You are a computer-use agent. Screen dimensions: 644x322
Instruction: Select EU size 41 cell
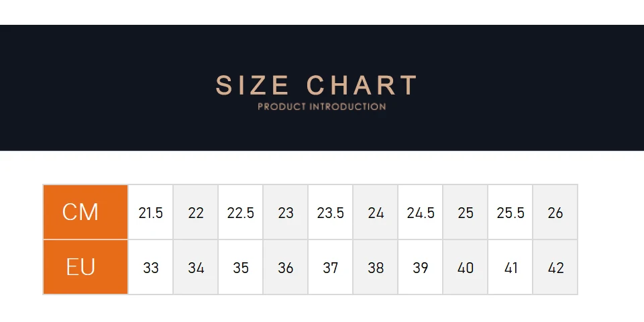[511, 268]
